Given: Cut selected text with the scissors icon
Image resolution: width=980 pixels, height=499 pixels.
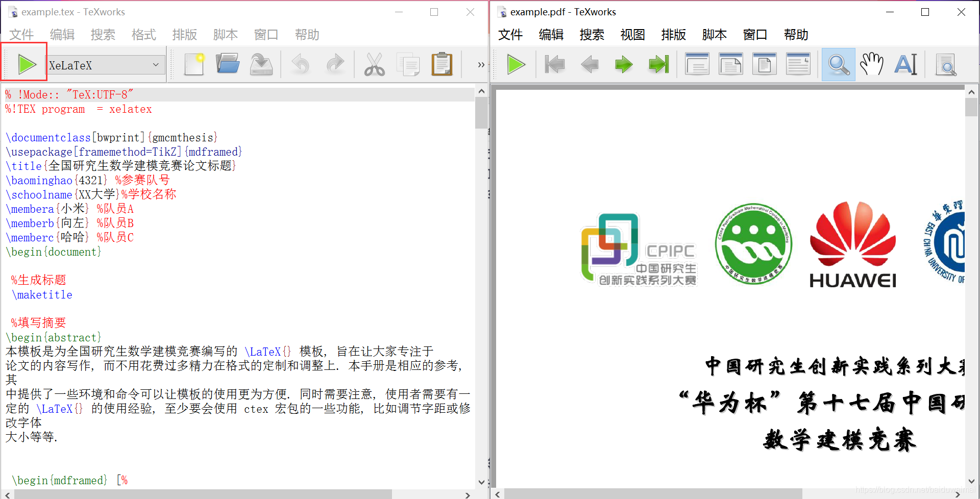Looking at the screenshot, I should tap(374, 64).
